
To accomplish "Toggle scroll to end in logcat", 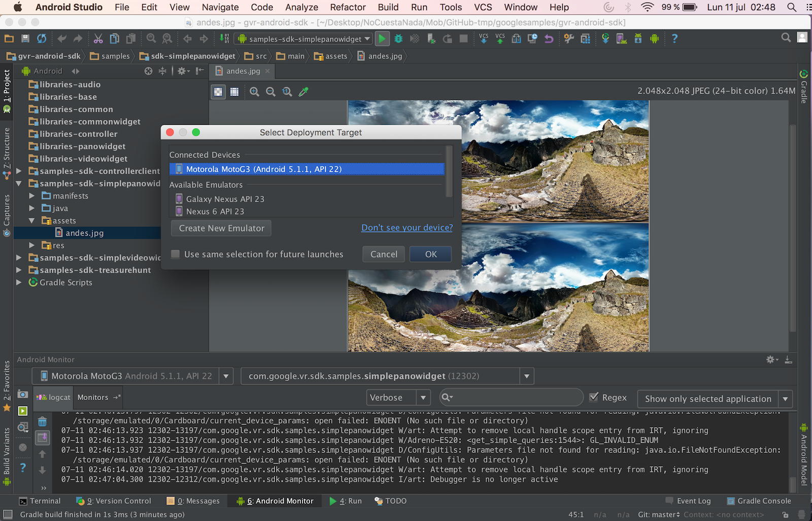I will tap(42, 438).
